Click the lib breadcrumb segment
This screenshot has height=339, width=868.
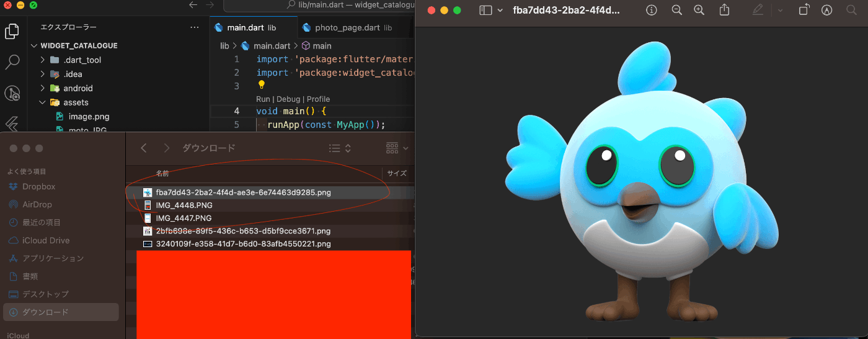pyautogui.click(x=224, y=46)
